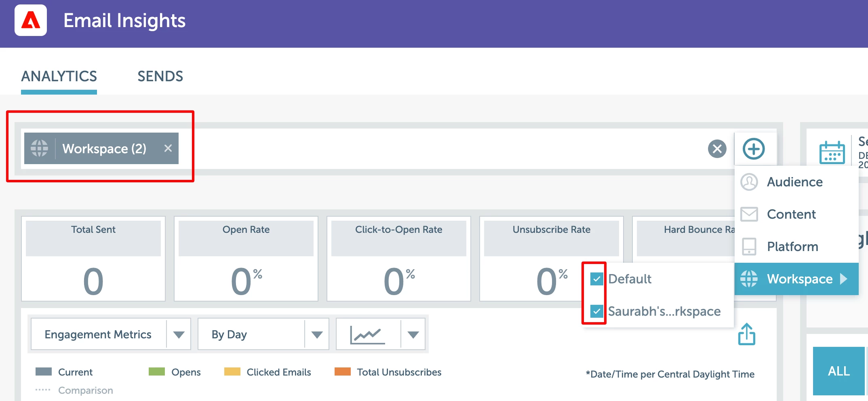Click the Platform tablet icon
This screenshot has width=868, height=401.
[x=749, y=247]
